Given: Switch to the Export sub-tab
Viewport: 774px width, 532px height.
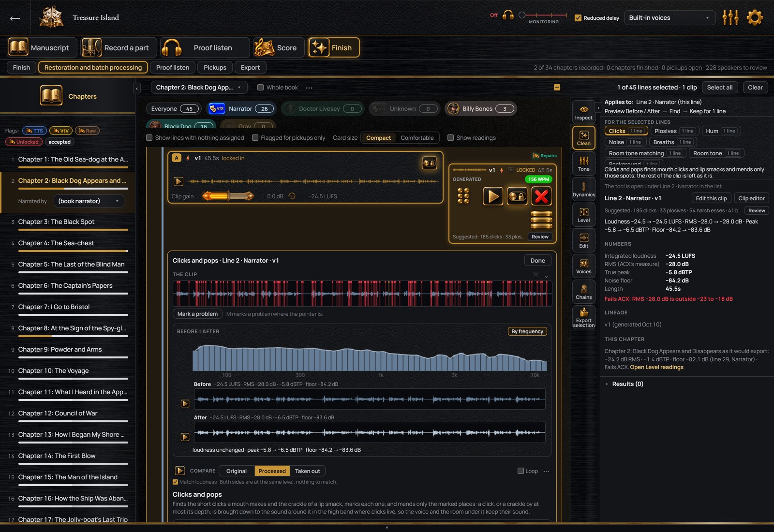Looking at the screenshot, I should 250,68.
